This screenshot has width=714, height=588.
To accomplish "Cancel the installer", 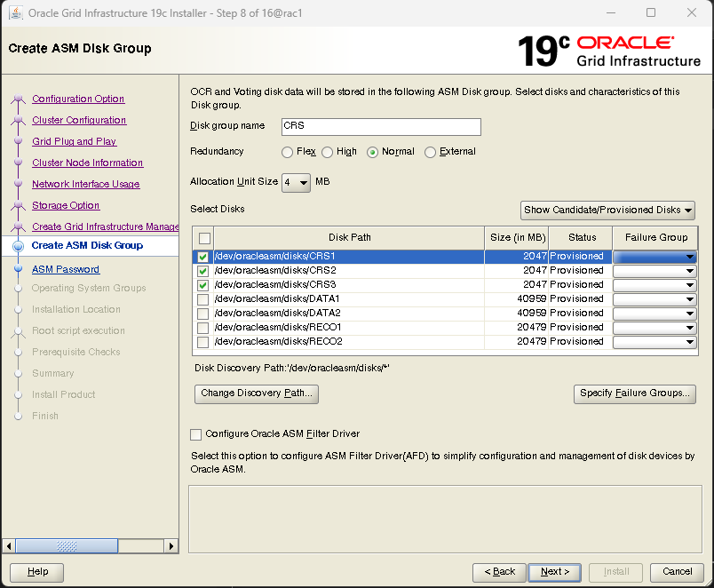I will [677, 573].
